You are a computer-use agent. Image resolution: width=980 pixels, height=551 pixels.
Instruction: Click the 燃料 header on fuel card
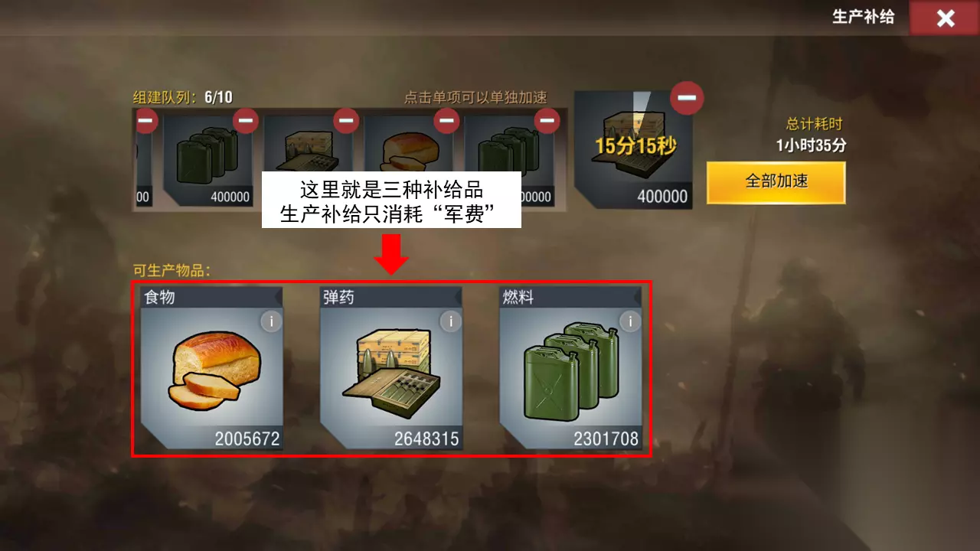point(518,297)
